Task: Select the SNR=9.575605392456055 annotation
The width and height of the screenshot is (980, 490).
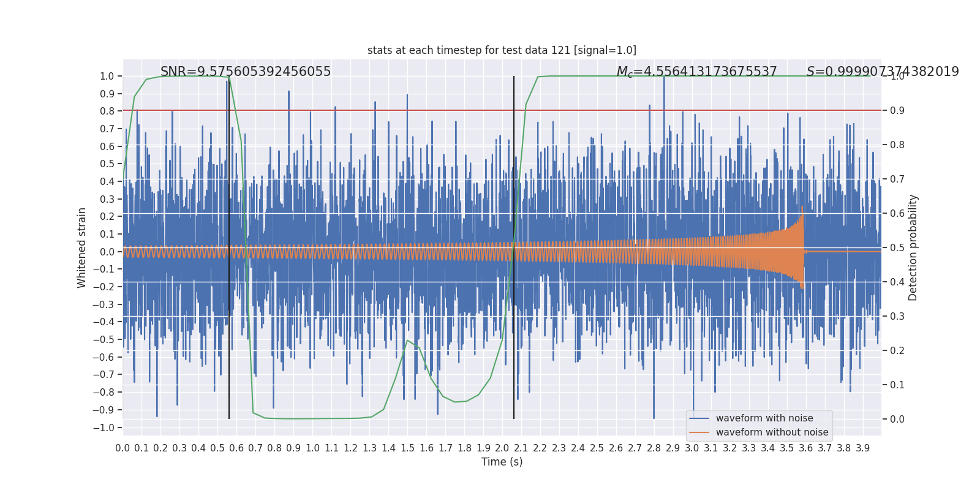Action: 246,72
